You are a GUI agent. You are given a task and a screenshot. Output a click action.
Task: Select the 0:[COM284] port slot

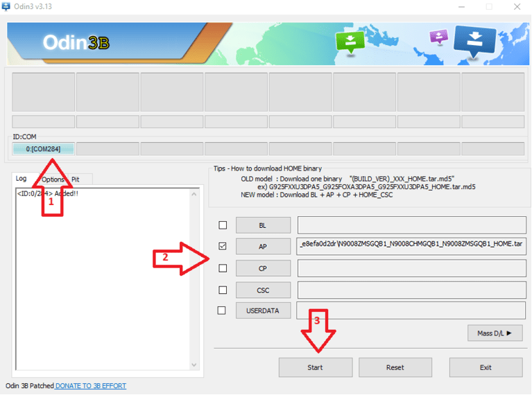pyautogui.click(x=44, y=149)
